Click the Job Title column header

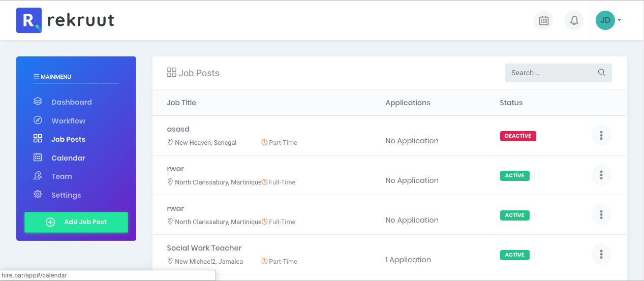[181, 103]
